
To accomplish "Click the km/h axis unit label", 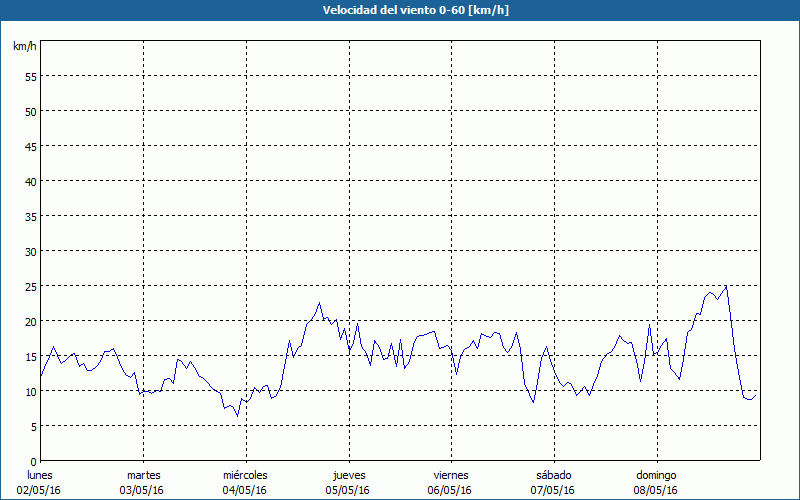I will click(24, 47).
